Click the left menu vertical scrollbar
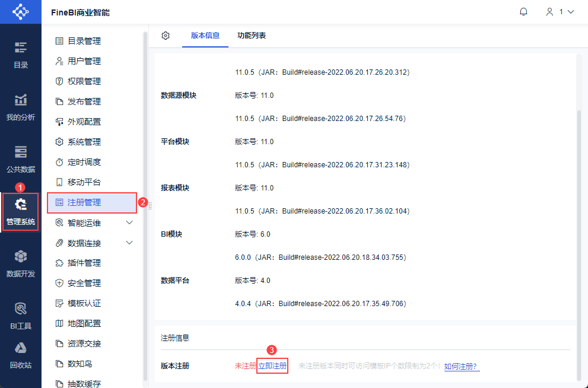 (x=145, y=206)
